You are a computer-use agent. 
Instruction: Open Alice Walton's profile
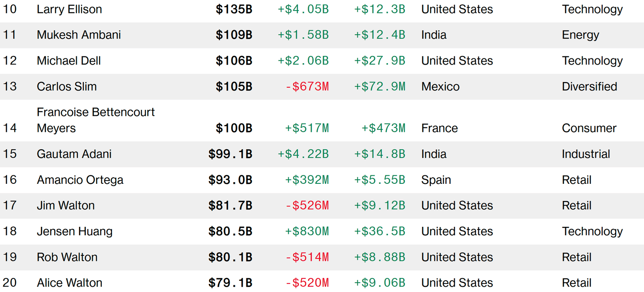[x=69, y=283]
